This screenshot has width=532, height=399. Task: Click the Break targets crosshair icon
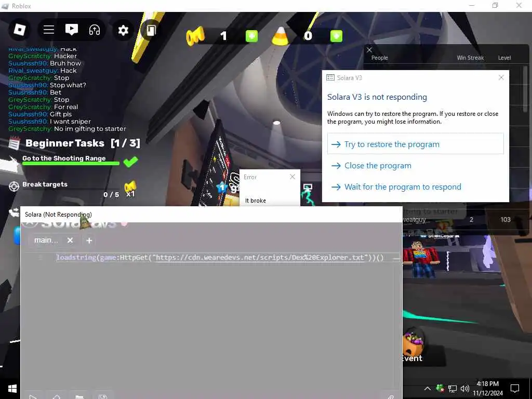coord(14,187)
